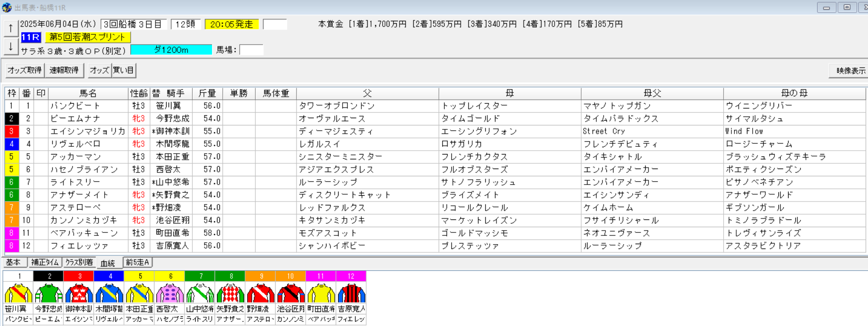Open the クラス別着 tab
Screen dimensions: 868x326
click(x=79, y=263)
